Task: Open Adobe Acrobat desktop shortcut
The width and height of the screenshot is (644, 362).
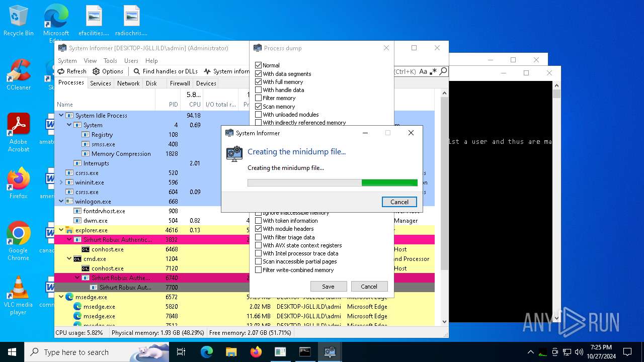Action: [x=19, y=132]
